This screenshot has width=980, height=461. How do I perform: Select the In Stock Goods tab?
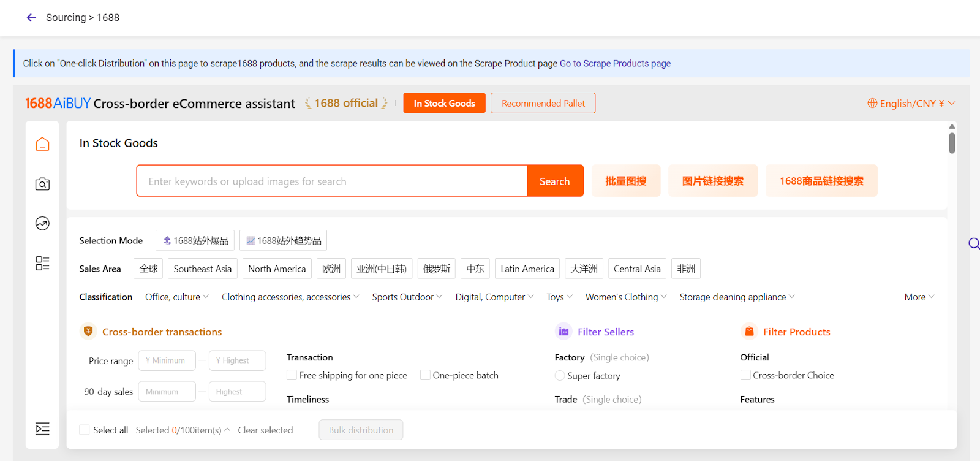tap(444, 104)
